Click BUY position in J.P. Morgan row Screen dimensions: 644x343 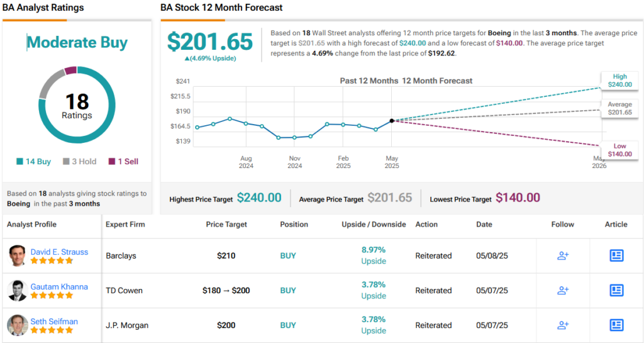pos(288,325)
